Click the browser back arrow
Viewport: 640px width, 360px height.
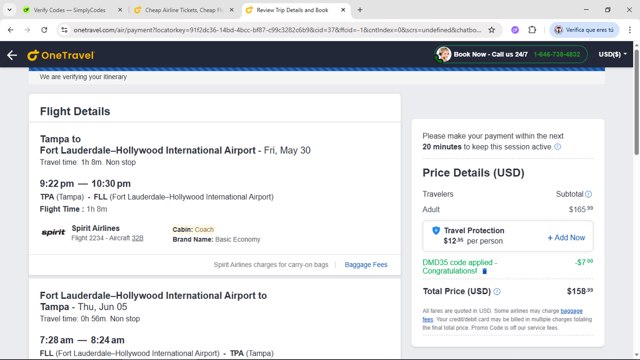[11, 30]
